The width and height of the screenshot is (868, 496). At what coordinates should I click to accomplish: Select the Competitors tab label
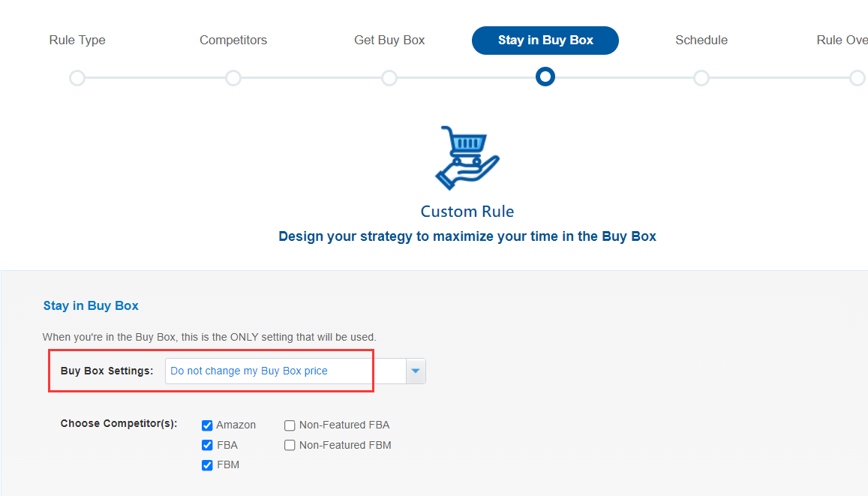[233, 40]
